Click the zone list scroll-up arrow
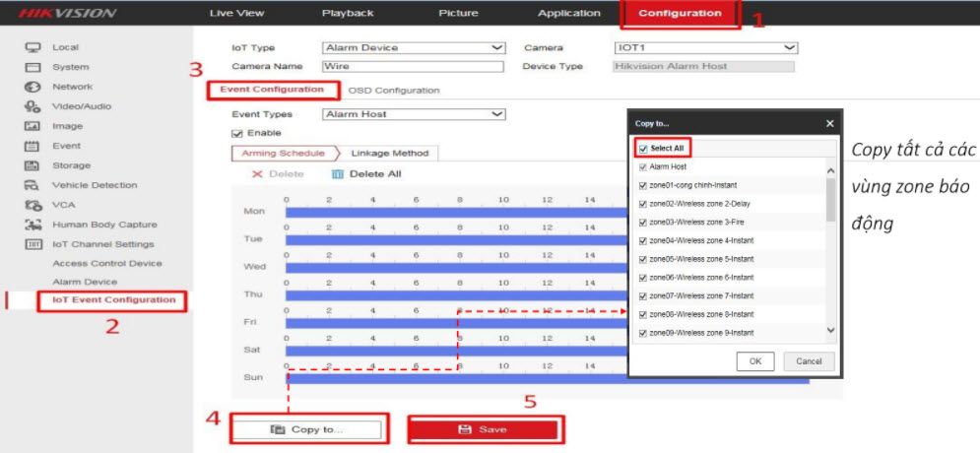 [x=830, y=170]
